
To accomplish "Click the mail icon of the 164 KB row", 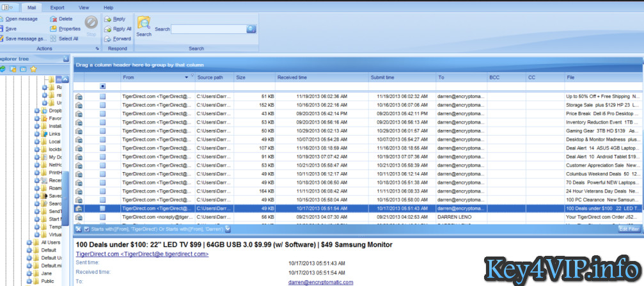I will [79, 191].
